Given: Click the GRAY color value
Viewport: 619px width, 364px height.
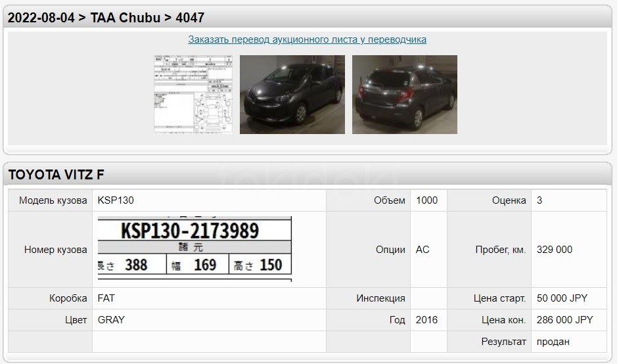Looking at the screenshot, I should click(x=111, y=320).
